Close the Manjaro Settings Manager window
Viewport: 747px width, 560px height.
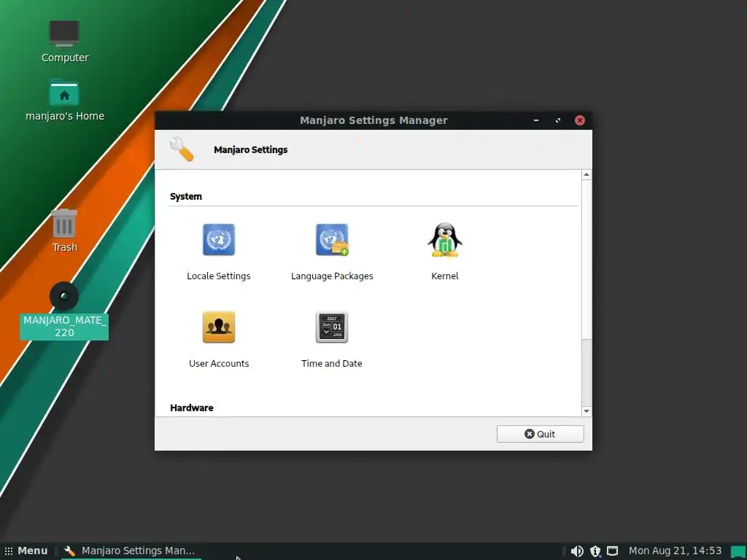[x=580, y=120]
